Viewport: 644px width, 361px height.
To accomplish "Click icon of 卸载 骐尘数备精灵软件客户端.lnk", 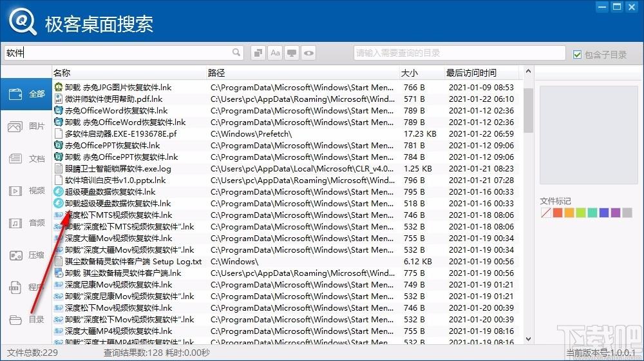I will tap(59, 273).
